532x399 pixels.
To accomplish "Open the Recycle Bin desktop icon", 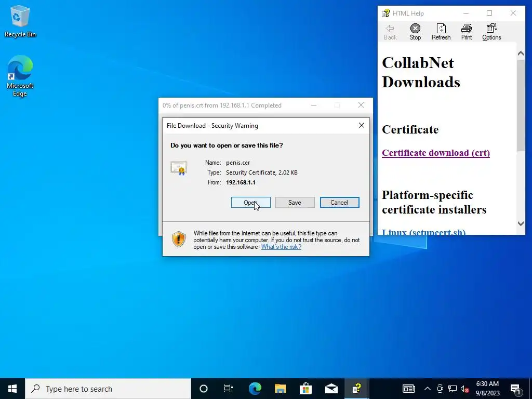I will point(20,21).
